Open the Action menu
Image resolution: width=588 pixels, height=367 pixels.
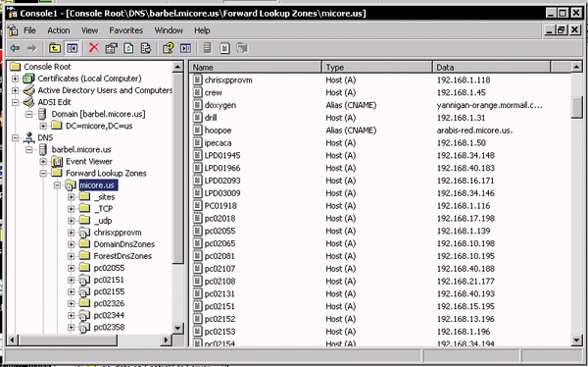59,30
